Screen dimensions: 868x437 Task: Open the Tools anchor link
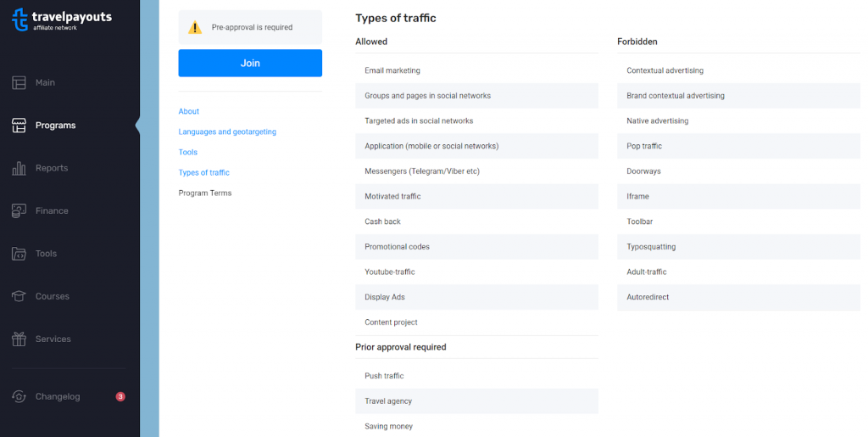click(187, 152)
